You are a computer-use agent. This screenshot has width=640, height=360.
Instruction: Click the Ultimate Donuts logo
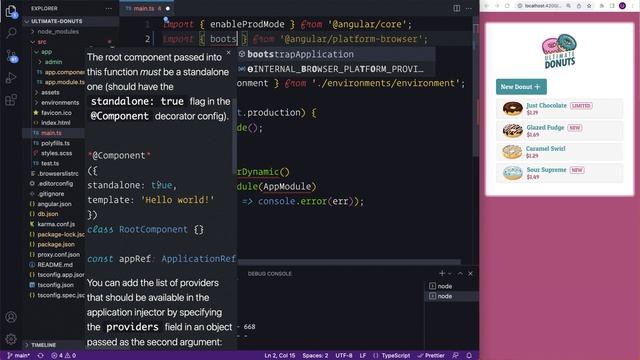click(x=559, y=51)
